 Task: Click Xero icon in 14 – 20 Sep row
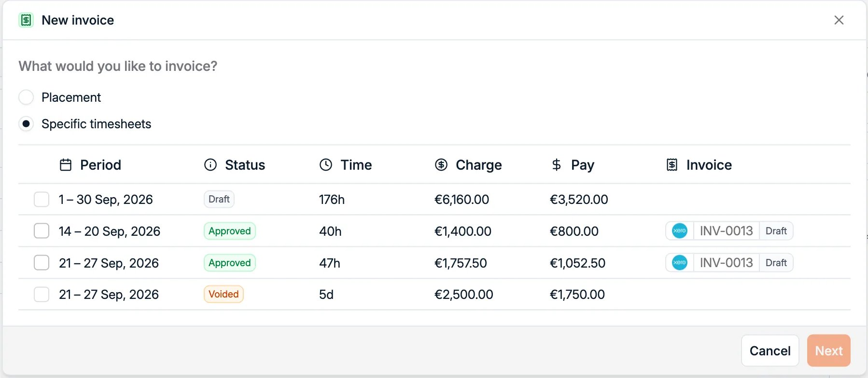point(680,231)
